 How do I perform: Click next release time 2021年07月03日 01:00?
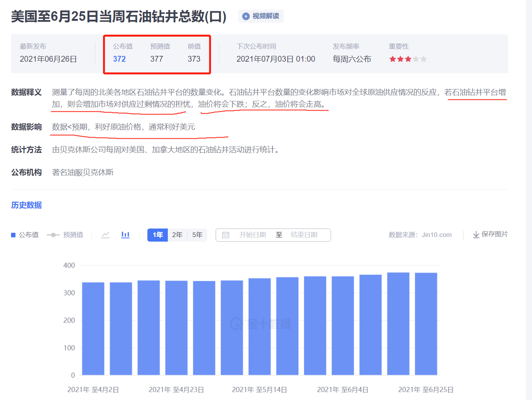[x=276, y=59]
